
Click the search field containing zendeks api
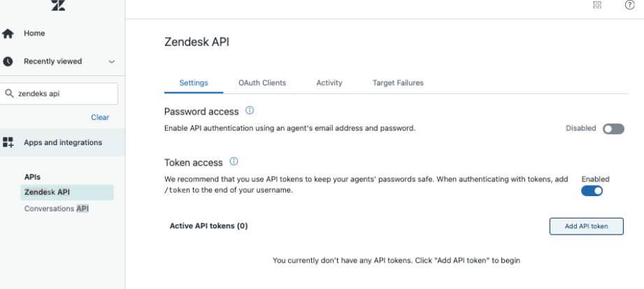pyautogui.click(x=63, y=94)
